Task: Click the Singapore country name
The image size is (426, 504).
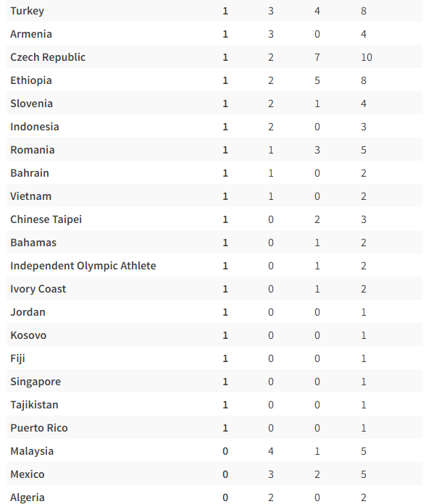Action: (35, 382)
